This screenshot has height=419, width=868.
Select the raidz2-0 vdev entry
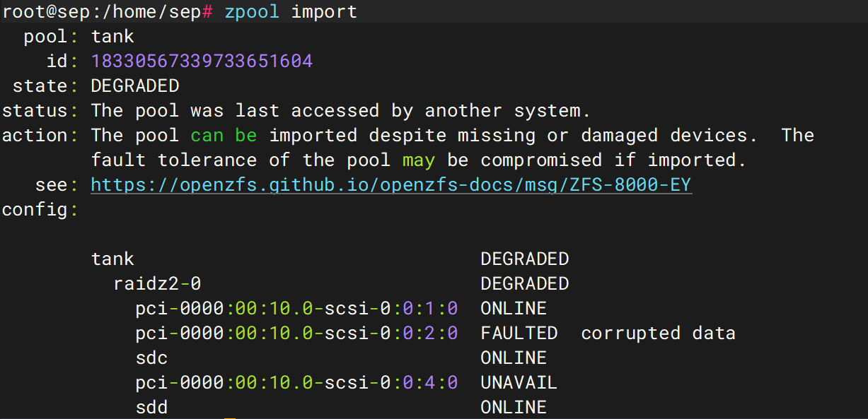[157, 284]
